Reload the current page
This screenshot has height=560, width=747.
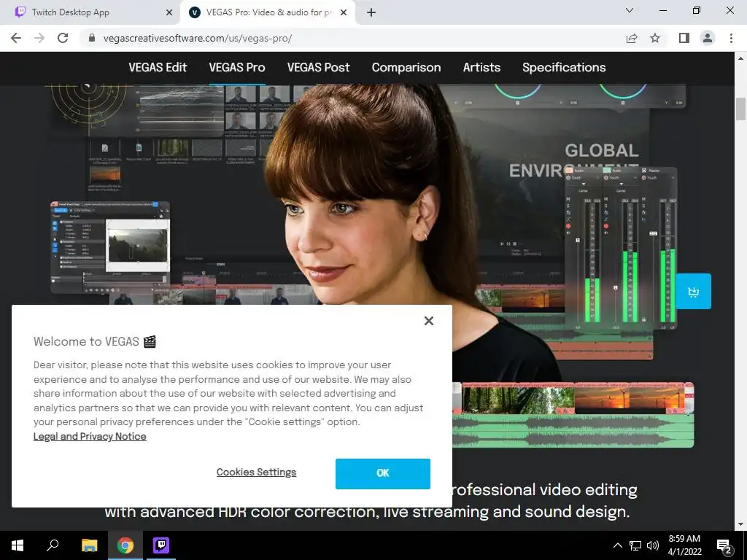[x=63, y=38]
